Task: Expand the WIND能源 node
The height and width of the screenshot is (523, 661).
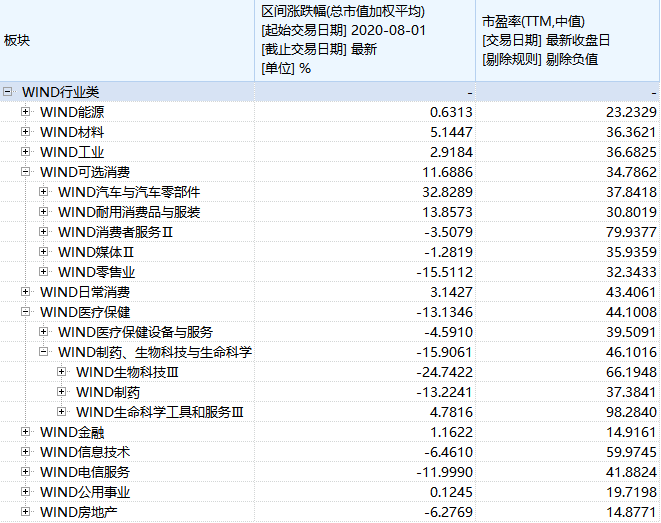Action: point(25,112)
